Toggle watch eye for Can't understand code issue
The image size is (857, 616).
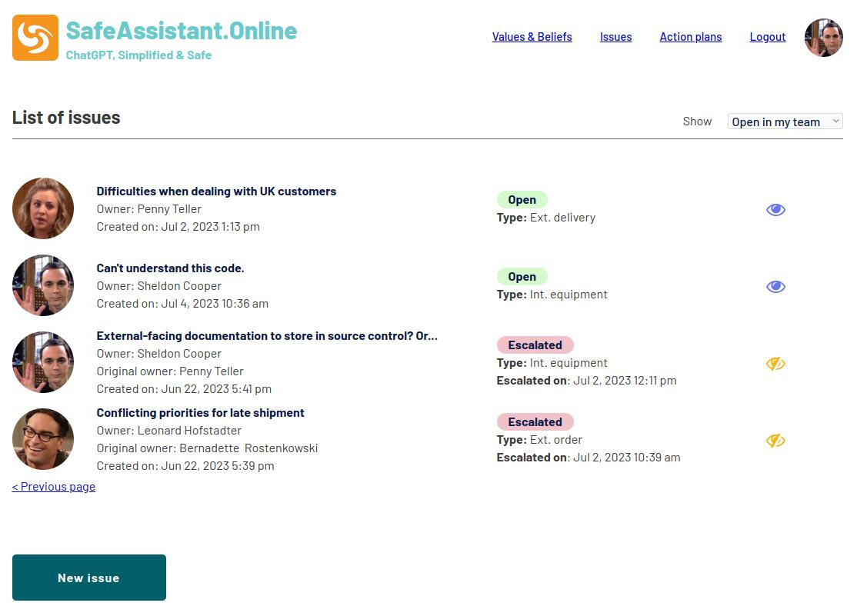pos(775,287)
